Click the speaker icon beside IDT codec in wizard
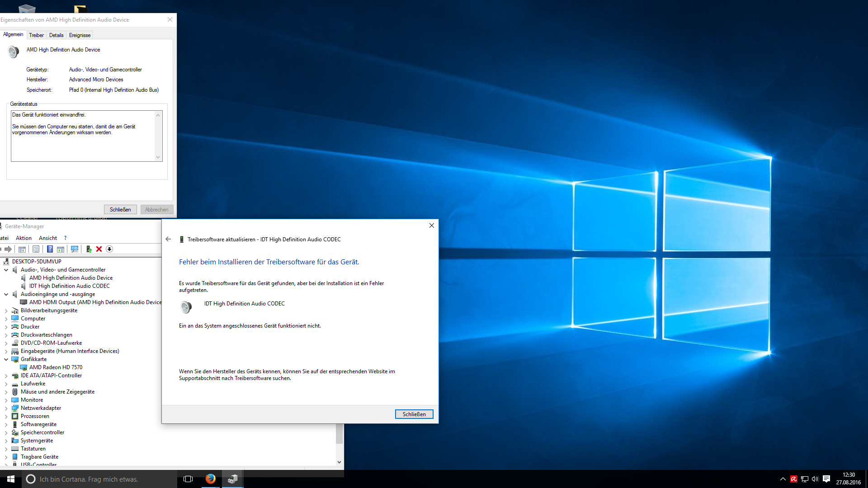The image size is (868, 488). point(186,307)
